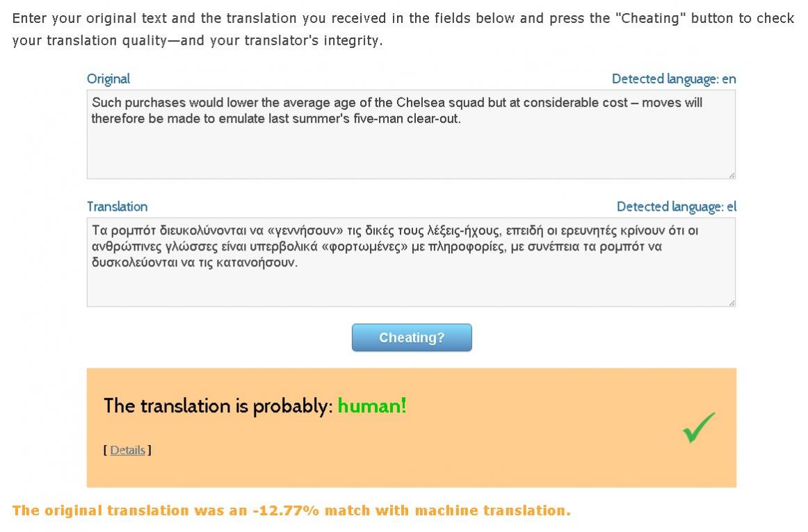
Task: Click "The translation is probably:" heading
Action: [218, 406]
